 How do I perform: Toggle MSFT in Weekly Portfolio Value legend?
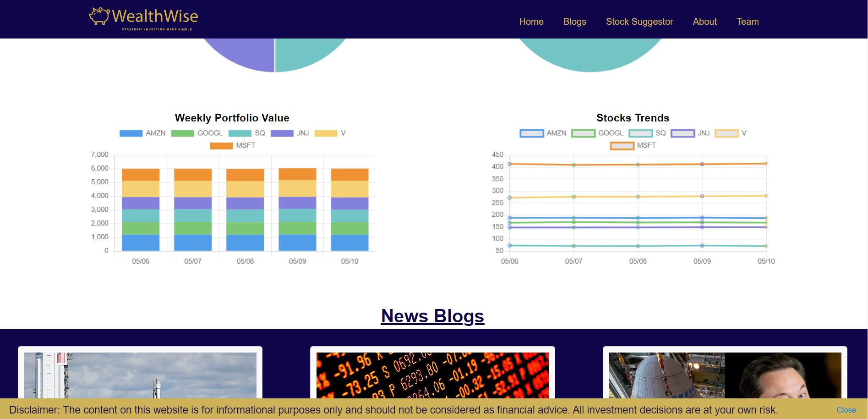tap(233, 145)
